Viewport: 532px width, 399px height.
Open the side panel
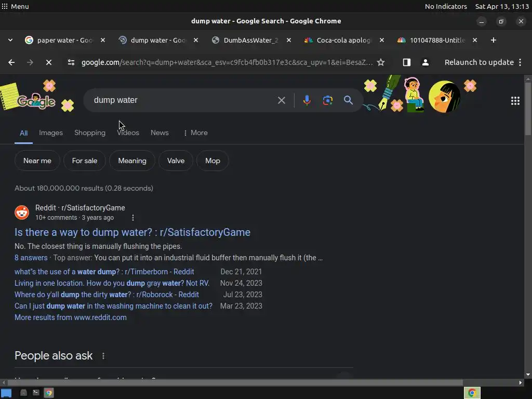[x=406, y=62]
